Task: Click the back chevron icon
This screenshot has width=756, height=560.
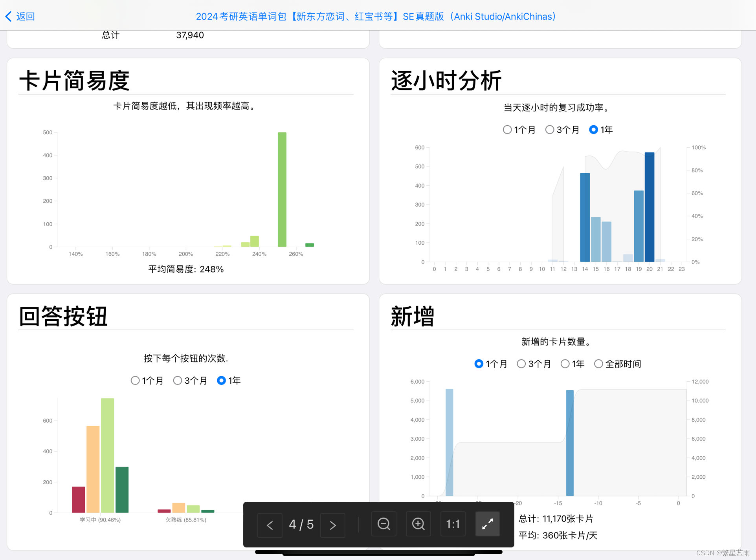Action: pos(9,16)
